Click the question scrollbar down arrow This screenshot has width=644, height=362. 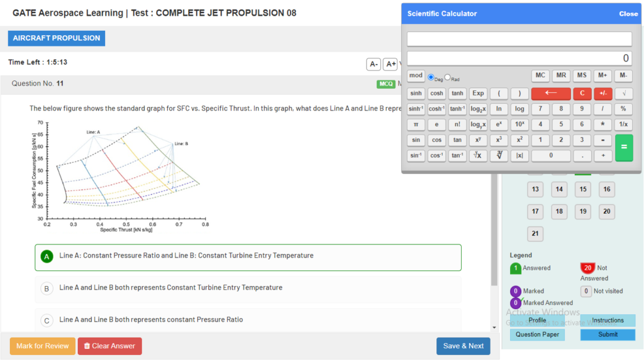[x=494, y=327]
